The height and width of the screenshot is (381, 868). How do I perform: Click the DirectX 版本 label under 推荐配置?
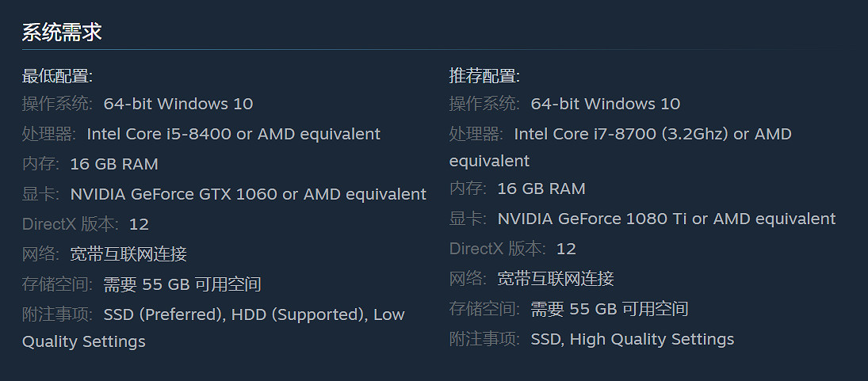(497, 249)
